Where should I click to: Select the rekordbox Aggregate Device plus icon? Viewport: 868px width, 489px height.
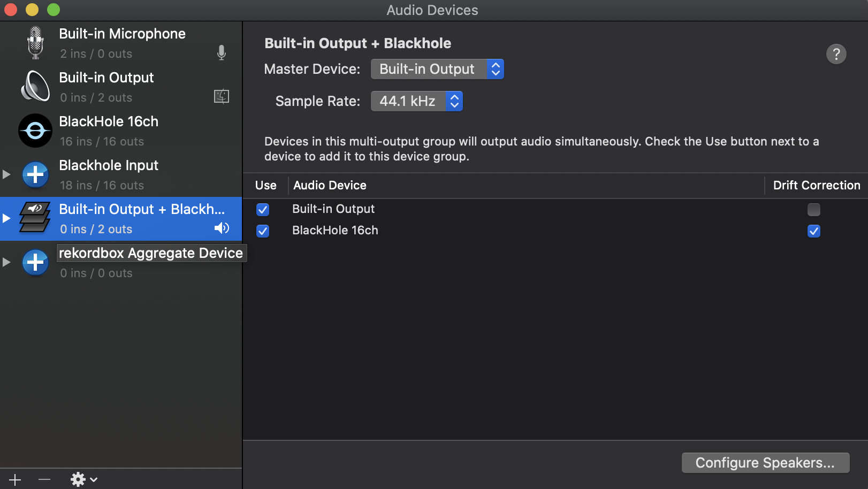pos(35,262)
